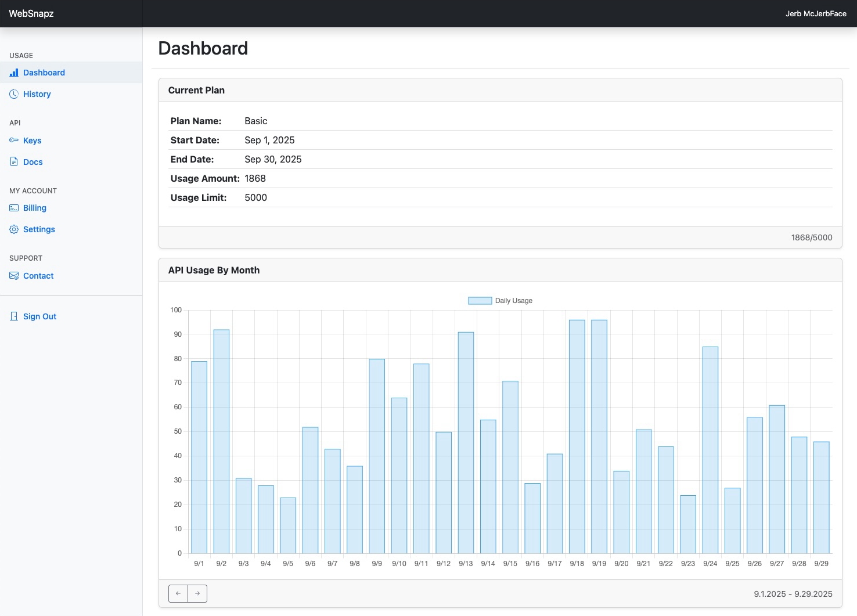Click the Settings gear icon
The height and width of the screenshot is (616, 857).
14,229
